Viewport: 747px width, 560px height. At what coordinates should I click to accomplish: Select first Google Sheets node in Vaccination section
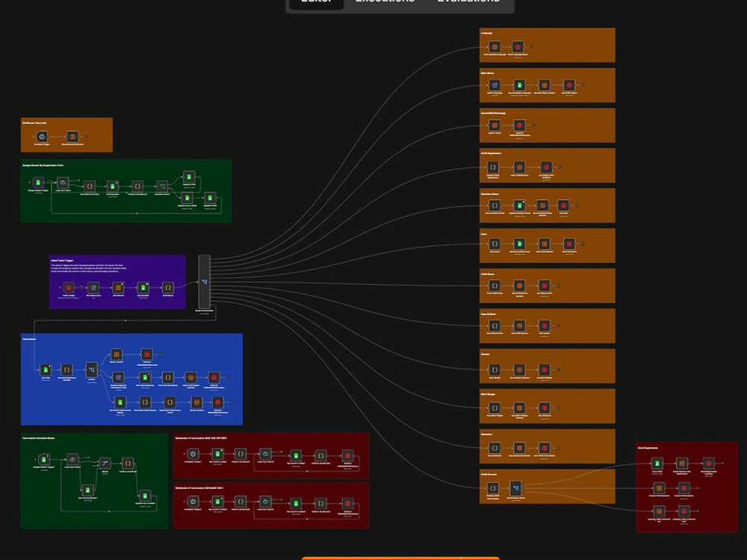pyautogui.click(x=46, y=370)
